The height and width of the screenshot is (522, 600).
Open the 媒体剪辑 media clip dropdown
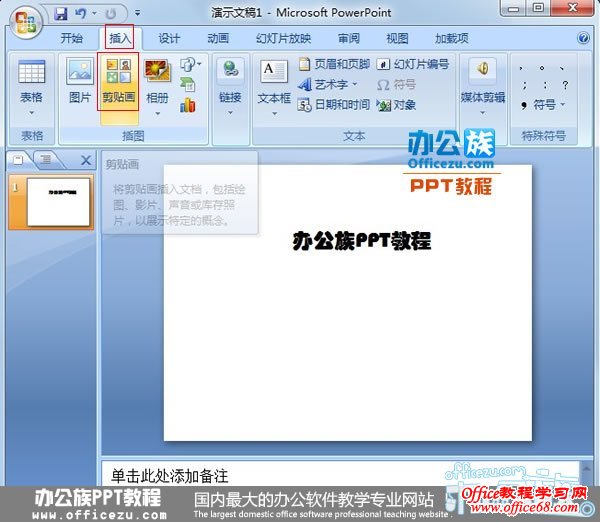point(484,112)
